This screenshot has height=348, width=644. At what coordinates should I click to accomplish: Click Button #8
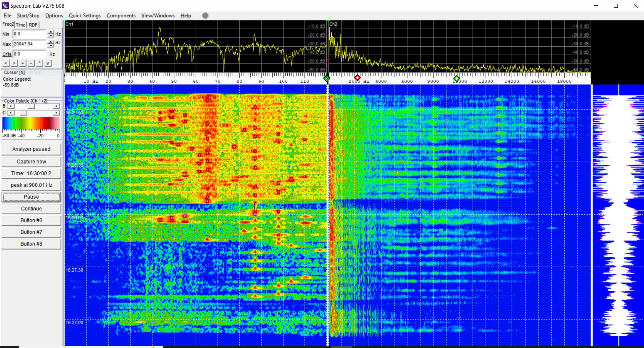coord(31,244)
